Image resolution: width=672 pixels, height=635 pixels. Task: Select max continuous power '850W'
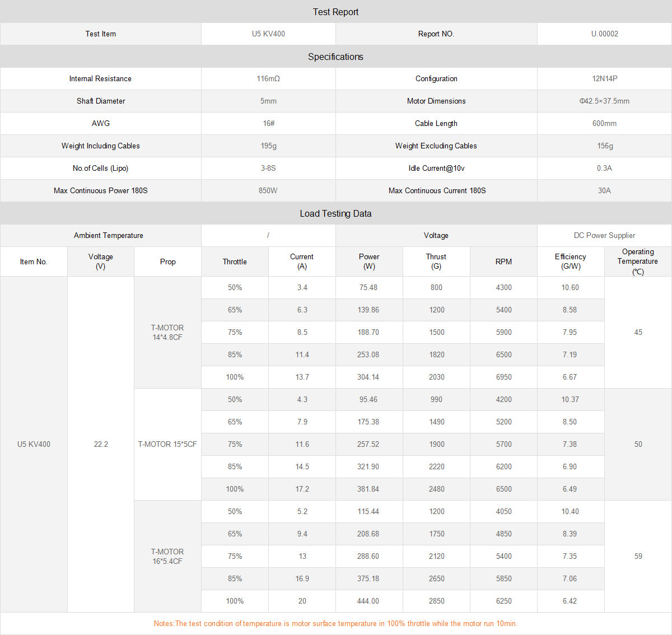click(268, 190)
